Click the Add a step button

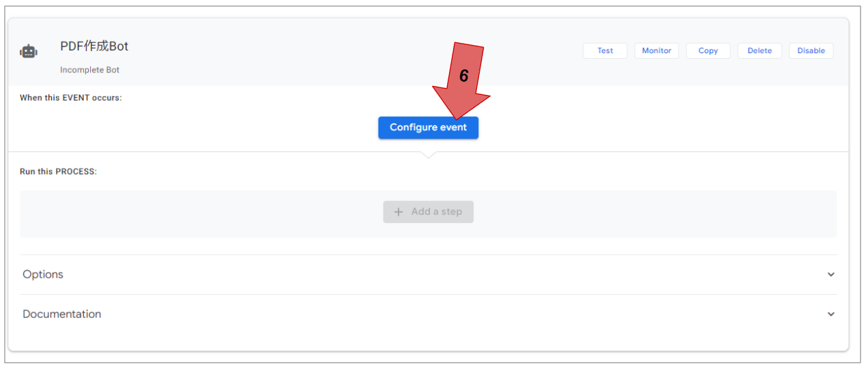(428, 212)
